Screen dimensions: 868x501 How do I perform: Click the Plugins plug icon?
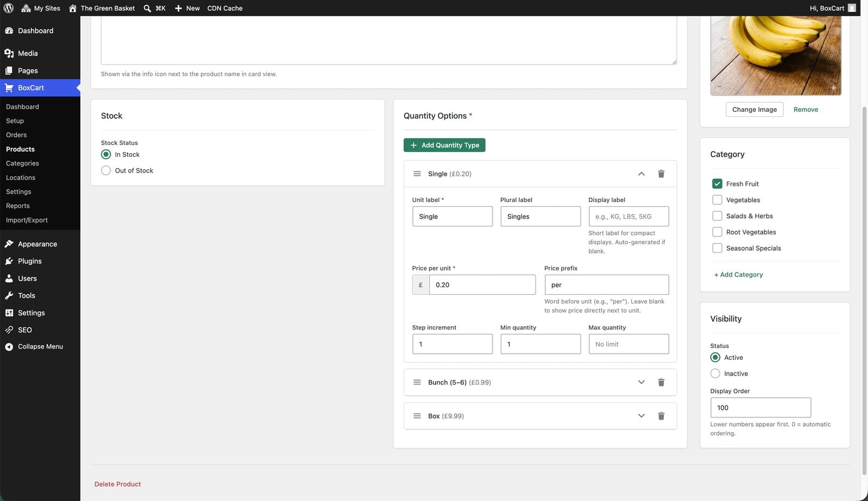(x=9, y=261)
